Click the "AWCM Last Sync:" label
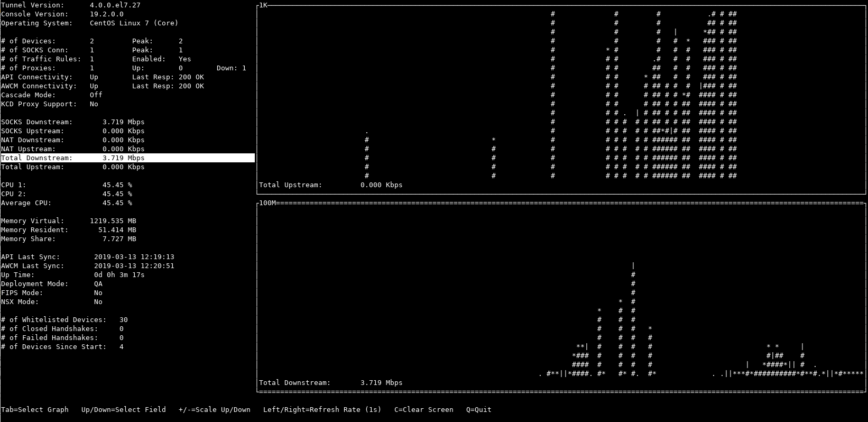 (33, 266)
